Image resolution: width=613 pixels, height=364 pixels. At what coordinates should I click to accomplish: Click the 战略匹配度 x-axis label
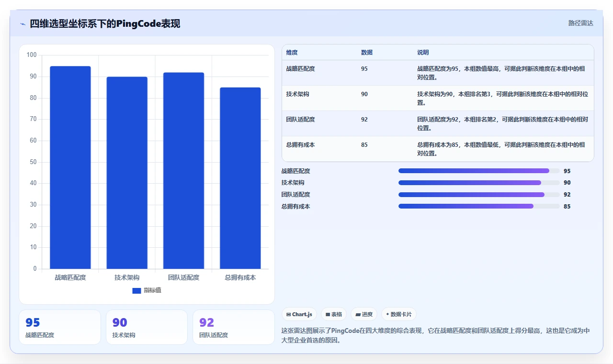(70, 277)
